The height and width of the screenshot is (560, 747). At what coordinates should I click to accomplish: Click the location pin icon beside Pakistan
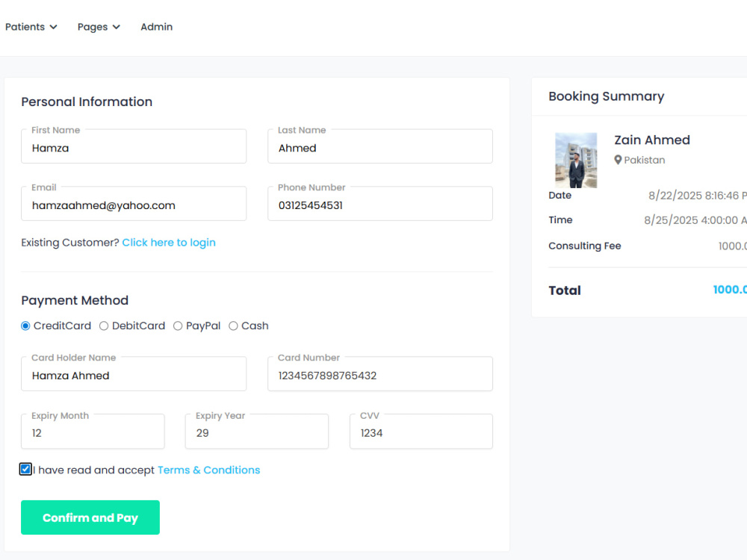pyautogui.click(x=618, y=160)
